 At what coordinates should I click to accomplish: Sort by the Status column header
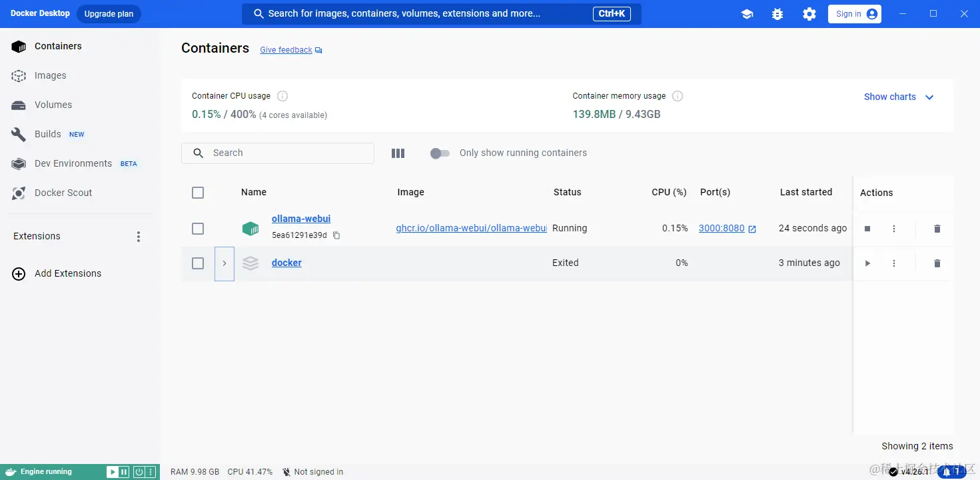(x=568, y=192)
